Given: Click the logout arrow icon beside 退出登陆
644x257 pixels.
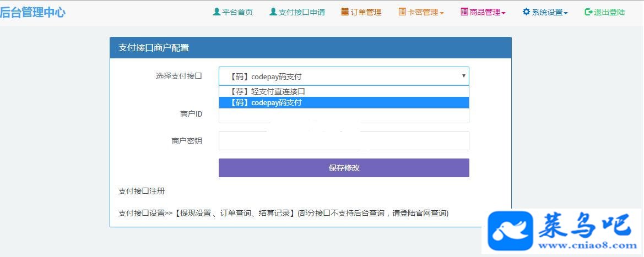Looking at the screenshot, I should (x=588, y=12).
